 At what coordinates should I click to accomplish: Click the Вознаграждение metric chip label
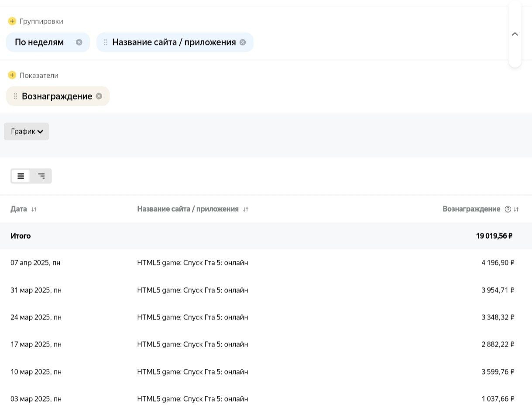point(57,96)
